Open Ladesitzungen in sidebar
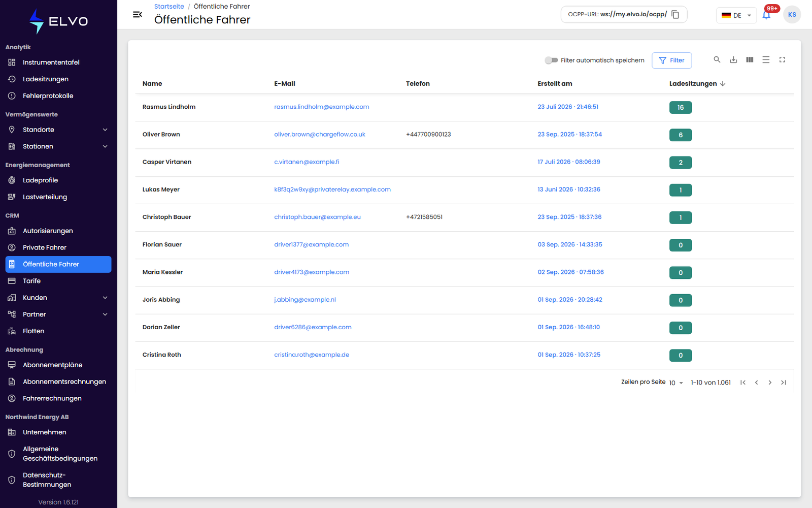The height and width of the screenshot is (508, 812). [x=58, y=79]
